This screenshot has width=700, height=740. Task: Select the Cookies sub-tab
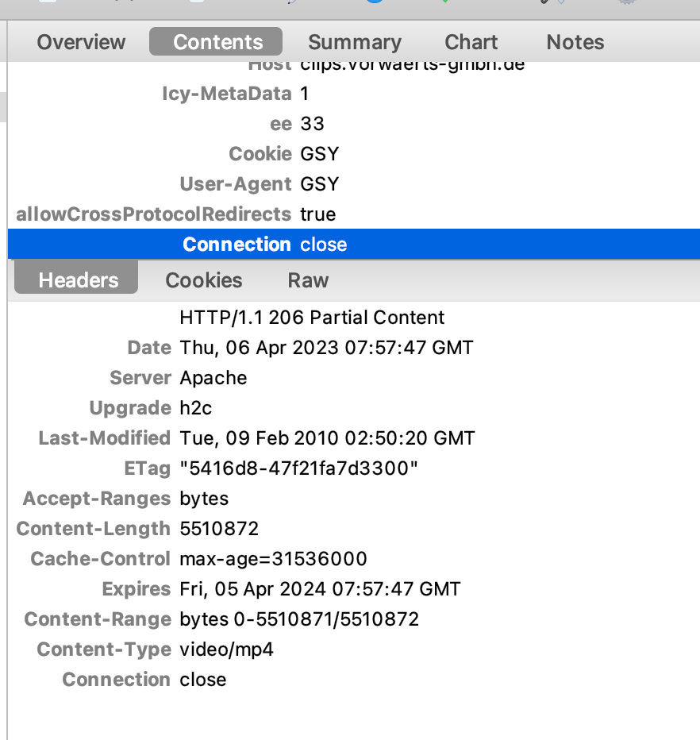pyautogui.click(x=203, y=279)
